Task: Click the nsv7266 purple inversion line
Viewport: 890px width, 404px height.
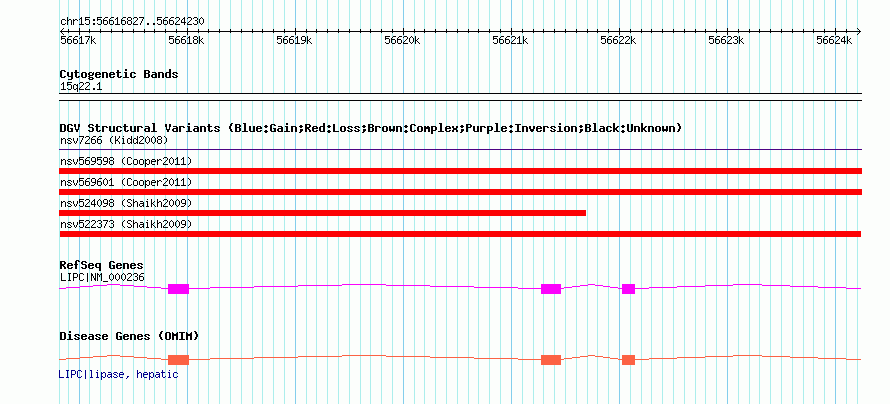Action: (460, 150)
